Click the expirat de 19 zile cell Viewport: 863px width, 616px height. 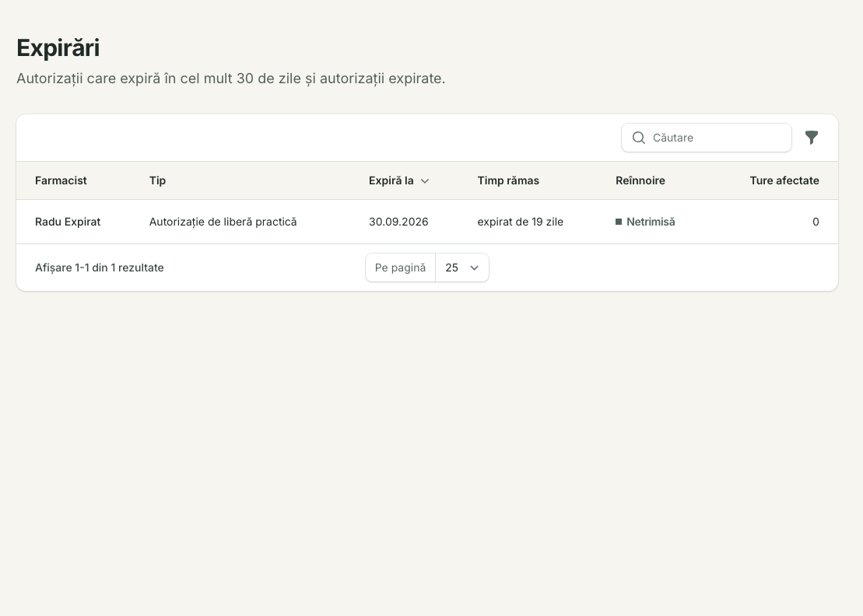pyautogui.click(x=520, y=222)
